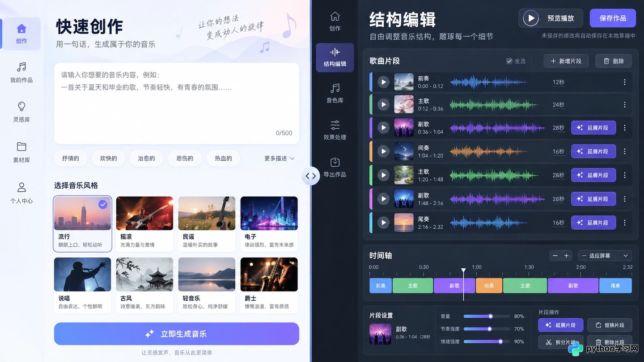
Task: Toggle the 治愈的 mood tag
Action: click(146, 158)
